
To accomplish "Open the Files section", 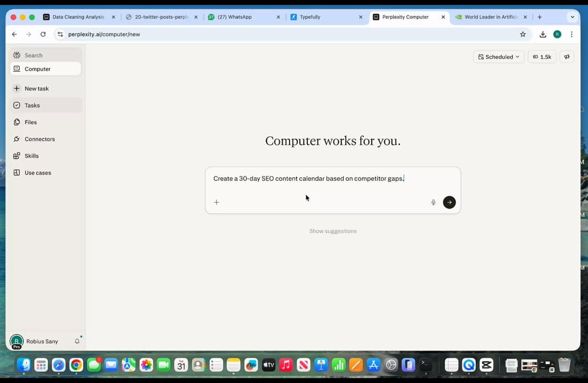I will point(30,122).
